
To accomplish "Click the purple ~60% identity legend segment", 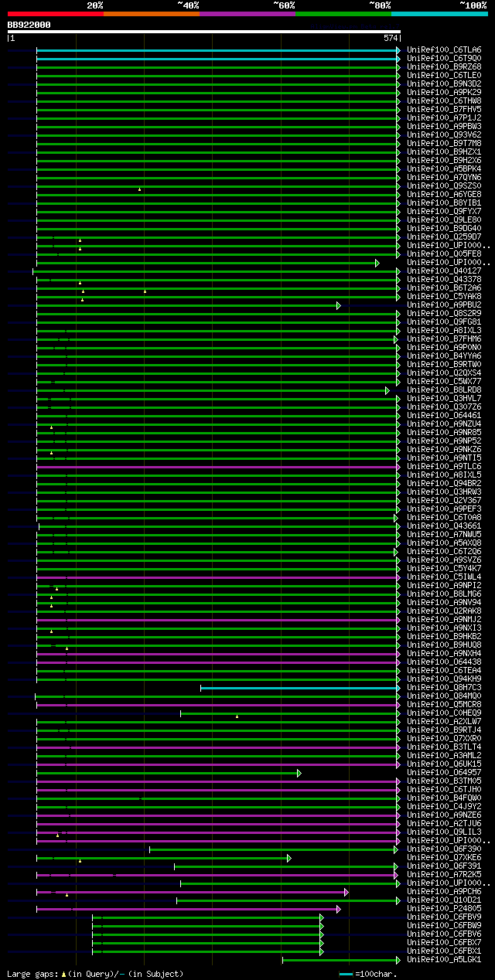I will (247, 14).
